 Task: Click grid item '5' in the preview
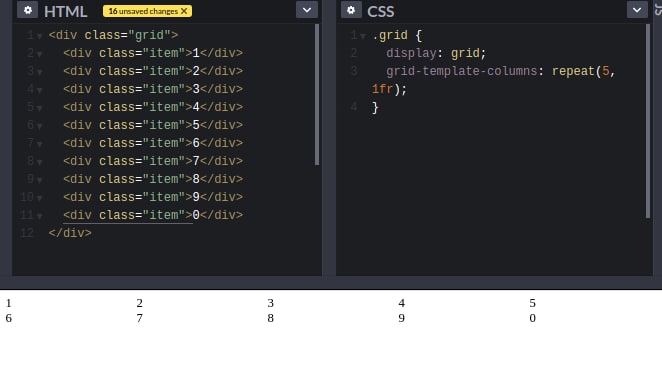(x=532, y=303)
